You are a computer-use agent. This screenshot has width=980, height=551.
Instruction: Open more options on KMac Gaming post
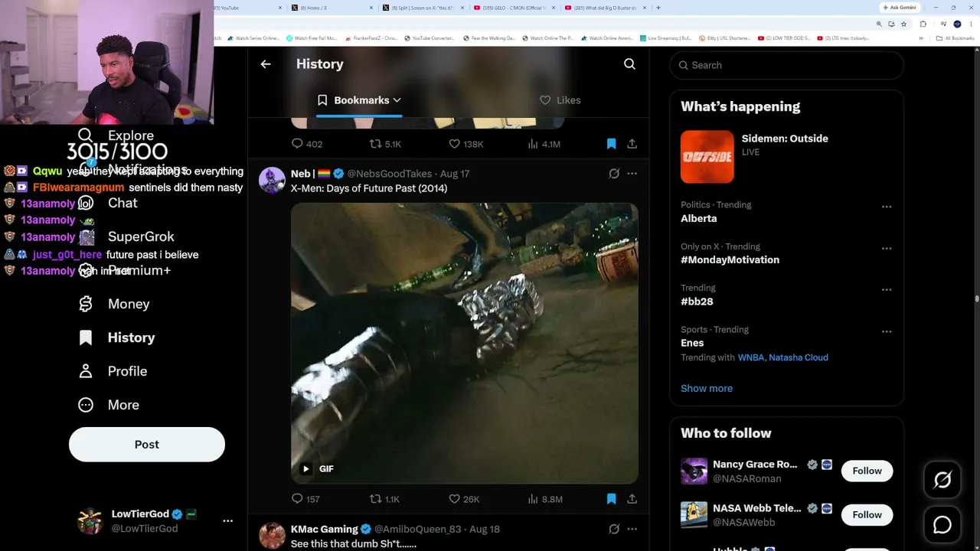pos(632,529)
